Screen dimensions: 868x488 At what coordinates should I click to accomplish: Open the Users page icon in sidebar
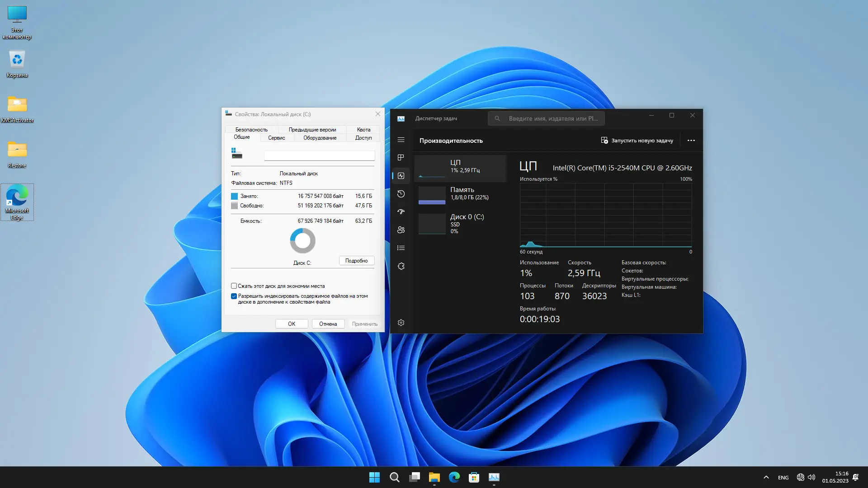401,230
